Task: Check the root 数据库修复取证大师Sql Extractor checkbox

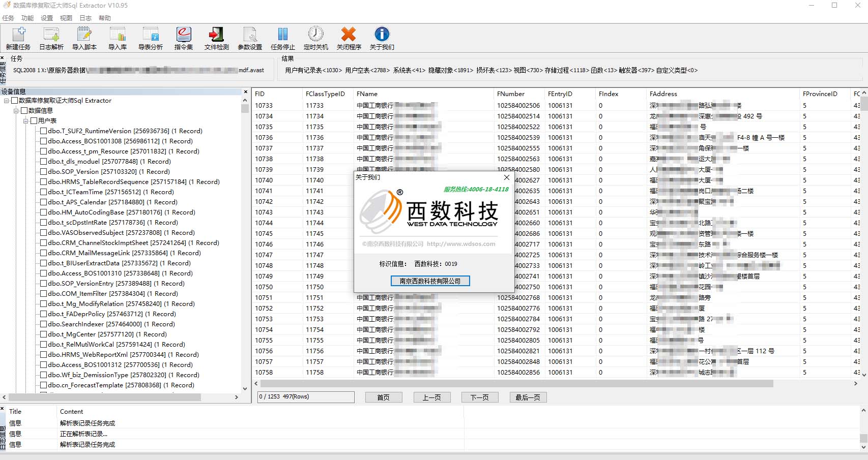Action: 14,101
